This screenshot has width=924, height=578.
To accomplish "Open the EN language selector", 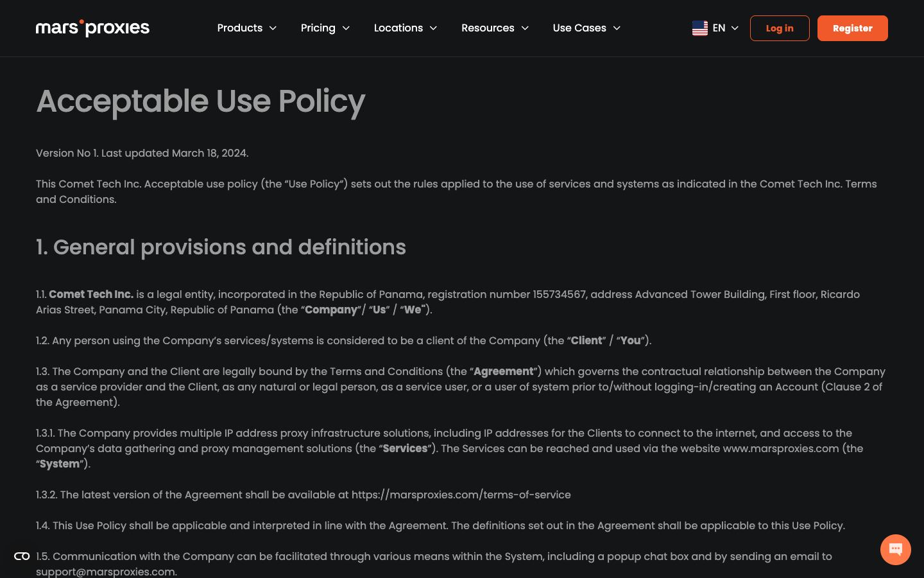I will (715, 28).
